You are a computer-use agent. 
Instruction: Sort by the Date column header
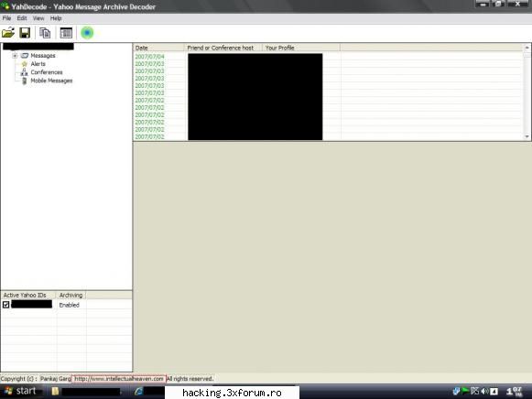point(158,48)
